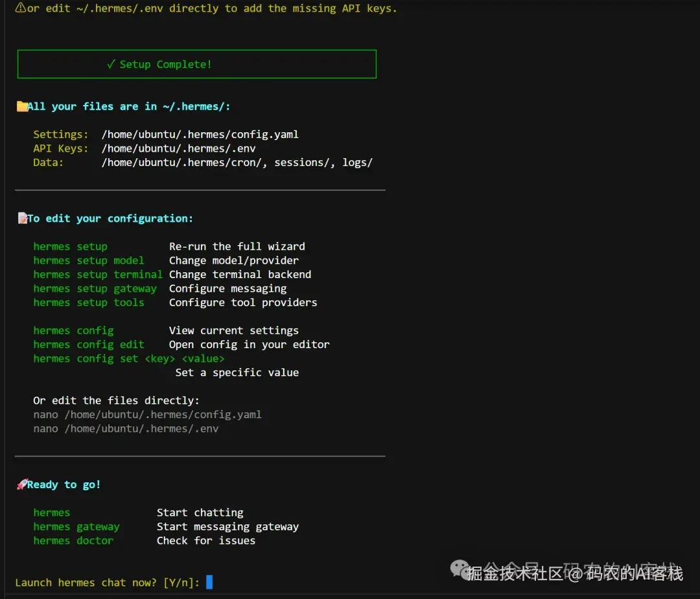
Task: Click 'Re-run the full wizard' description
Action: tap(237, 246)
